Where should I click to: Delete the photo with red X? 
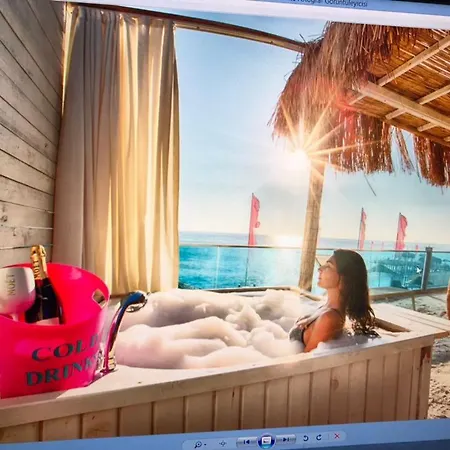(337, 436)
